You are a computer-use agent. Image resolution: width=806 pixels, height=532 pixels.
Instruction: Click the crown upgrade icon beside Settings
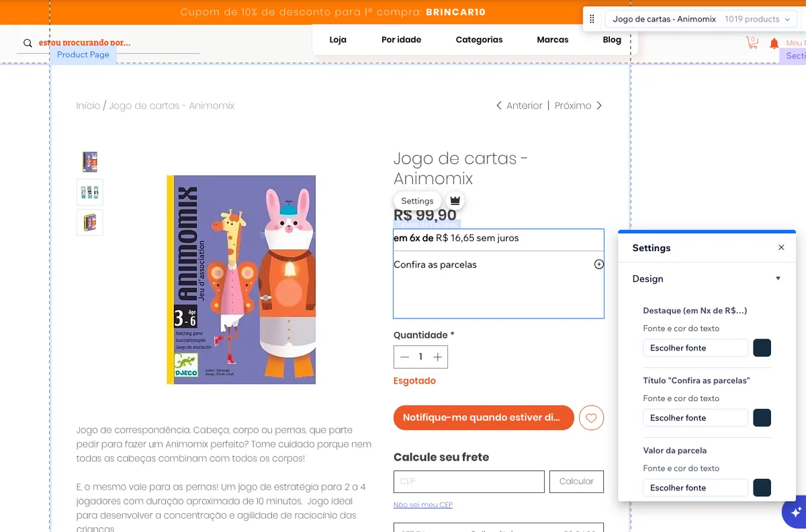(x=455, y=201)
